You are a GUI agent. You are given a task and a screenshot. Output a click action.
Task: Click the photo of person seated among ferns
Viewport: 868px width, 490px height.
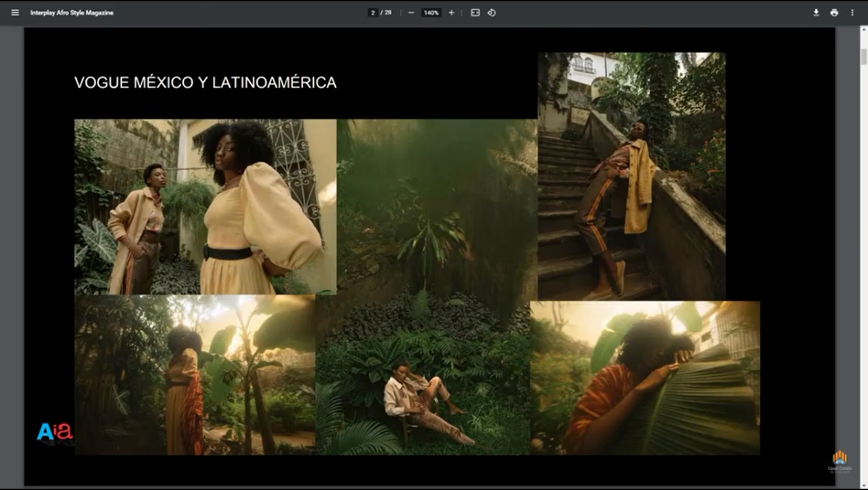pos(422,375)
